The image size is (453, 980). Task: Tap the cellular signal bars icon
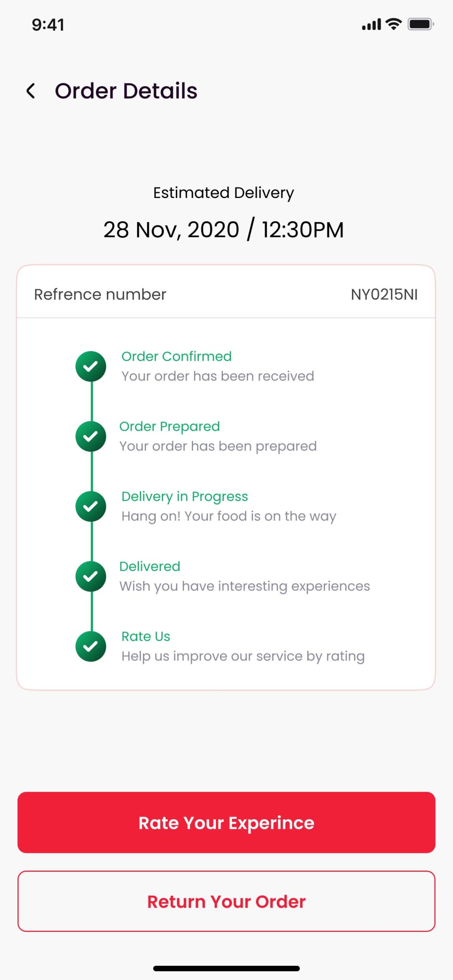[x=371, y=24]
